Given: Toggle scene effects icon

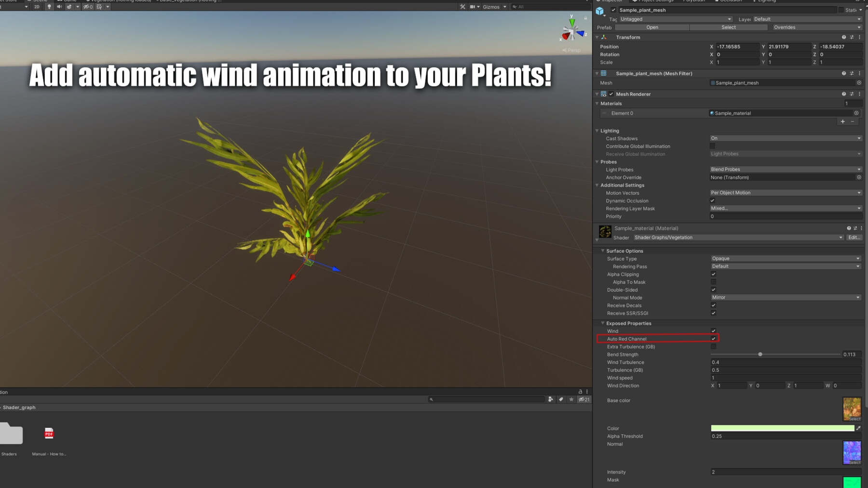Looking at the screenshot, I should (x=69, y=7).
